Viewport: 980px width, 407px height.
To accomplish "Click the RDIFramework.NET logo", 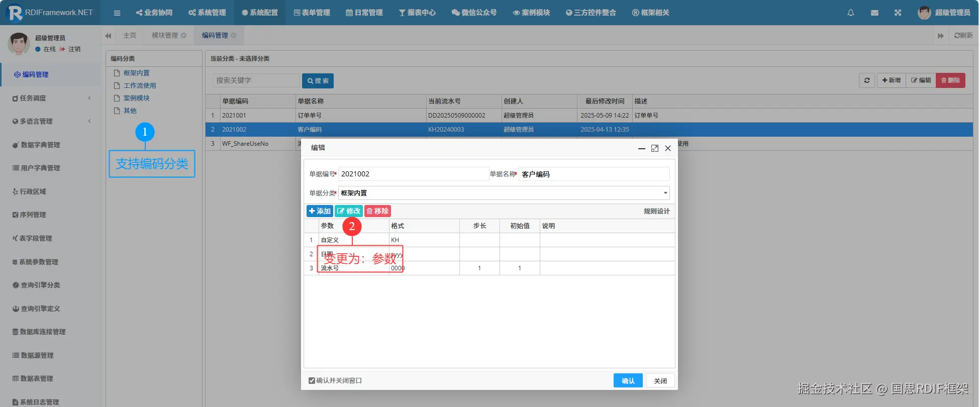I will point(50,13).
